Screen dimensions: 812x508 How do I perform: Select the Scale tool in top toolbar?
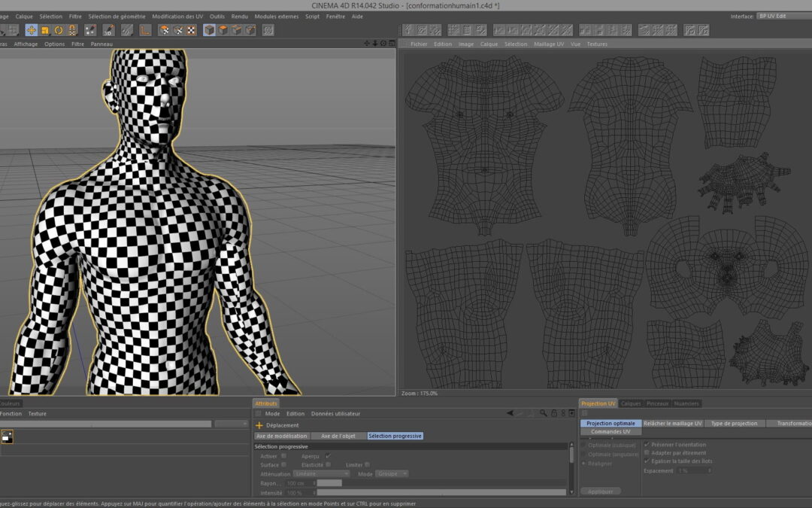[x=44, y=30]
